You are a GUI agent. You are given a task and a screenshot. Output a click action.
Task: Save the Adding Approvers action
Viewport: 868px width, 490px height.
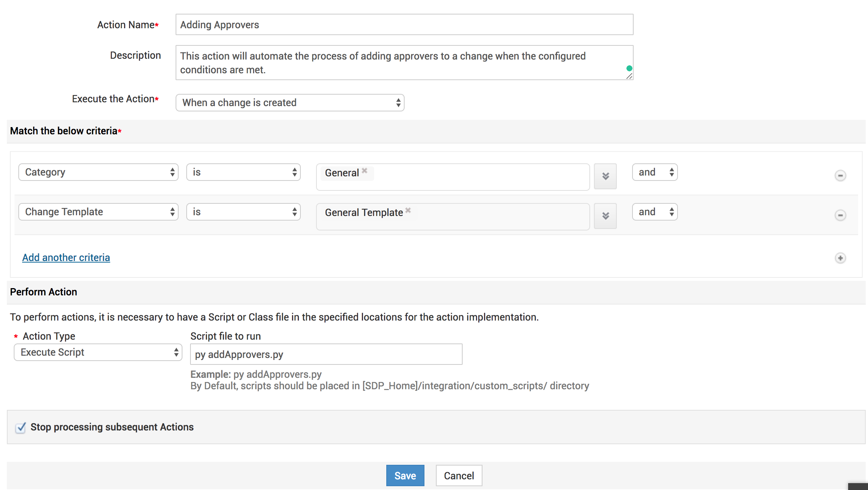(405, 475)
